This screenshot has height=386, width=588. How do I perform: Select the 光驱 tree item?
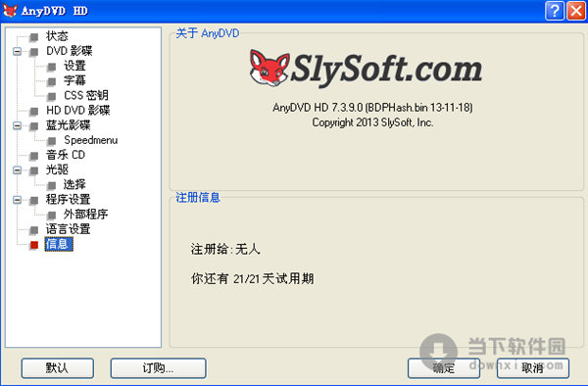tap(57, 169)
